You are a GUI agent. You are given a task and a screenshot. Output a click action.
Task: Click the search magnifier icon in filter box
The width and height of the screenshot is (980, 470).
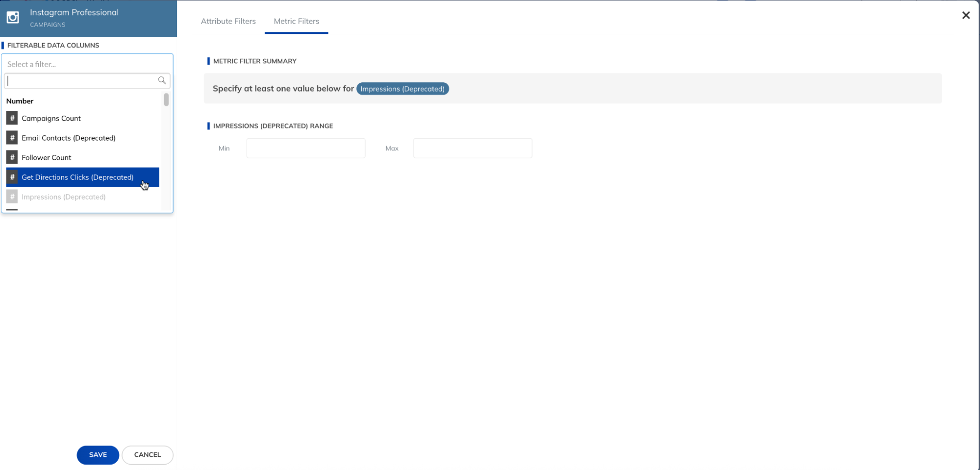162,80
